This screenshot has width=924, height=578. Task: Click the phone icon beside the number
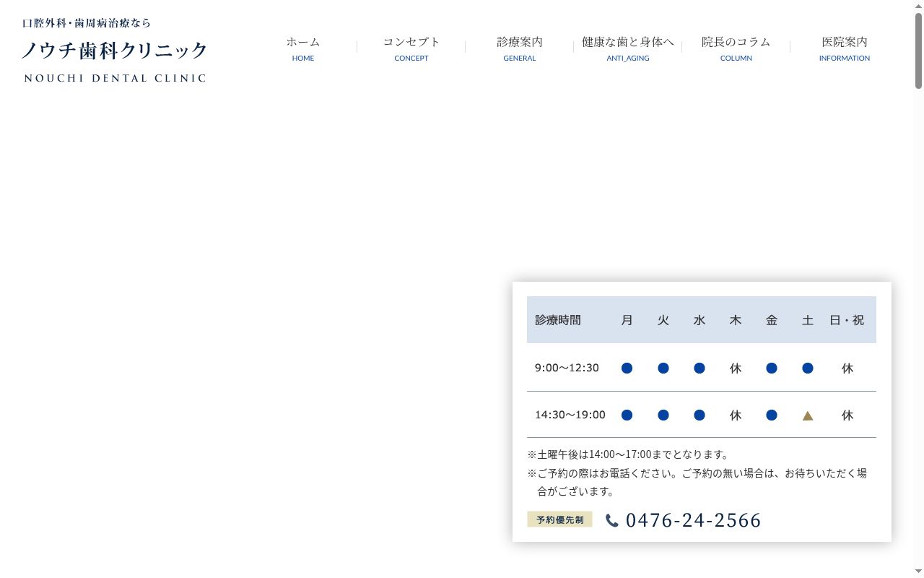[612, 520]
